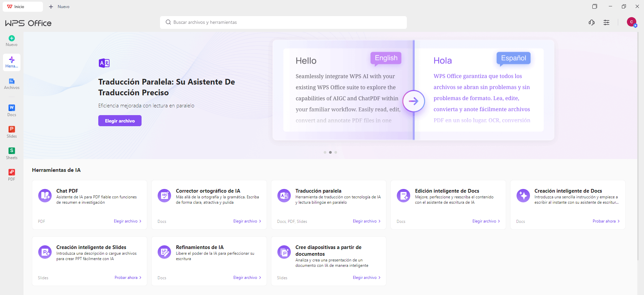The image size is (644, 295).
Task: Click the Refinamientos de IA title
Action: pos(200,247)
